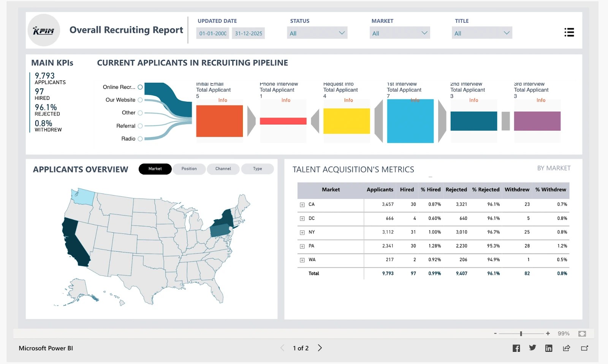608x364 pixels.
Task: Switch to the Channel tab
Action: tap(223, 169)
